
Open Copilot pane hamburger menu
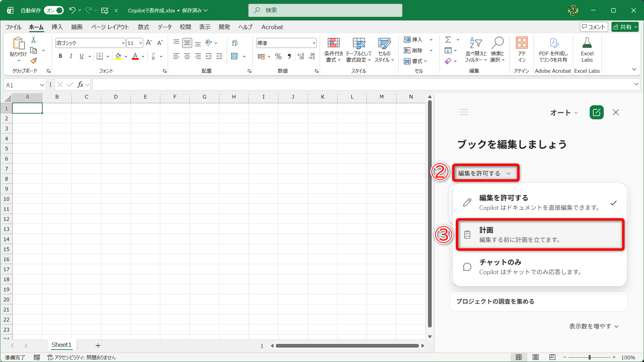[x=464, y=112]
